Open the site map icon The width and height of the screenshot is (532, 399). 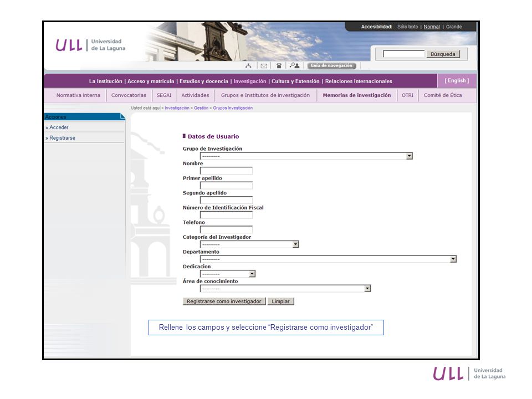click(x=248, y=66)
